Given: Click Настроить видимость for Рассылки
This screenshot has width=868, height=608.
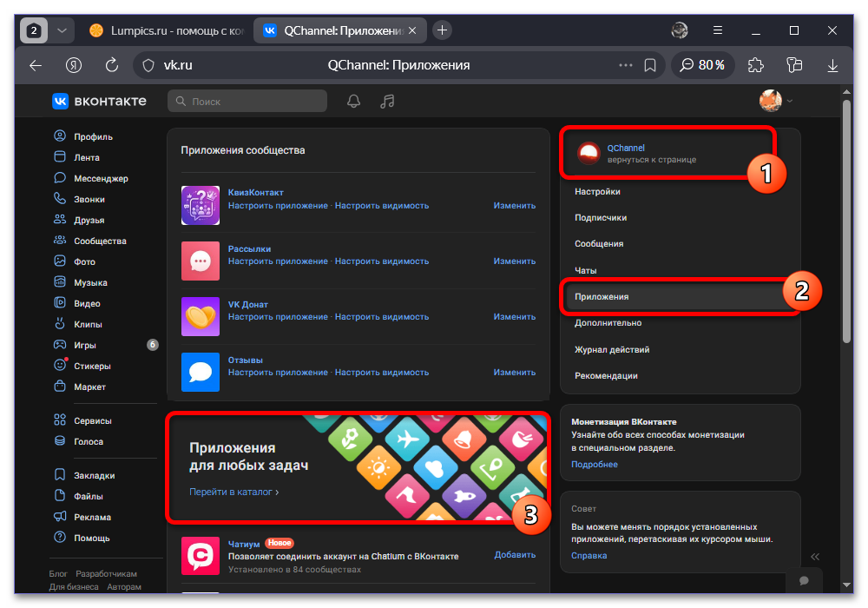Looking at the screenshot, I should click(381, 261).
